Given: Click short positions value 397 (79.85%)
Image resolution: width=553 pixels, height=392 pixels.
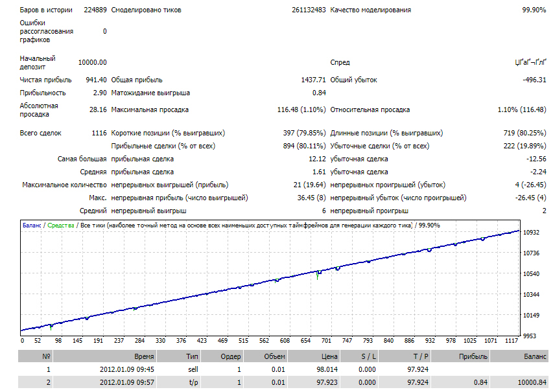Looking at the screenshot, I should click(x=304, y=133).
